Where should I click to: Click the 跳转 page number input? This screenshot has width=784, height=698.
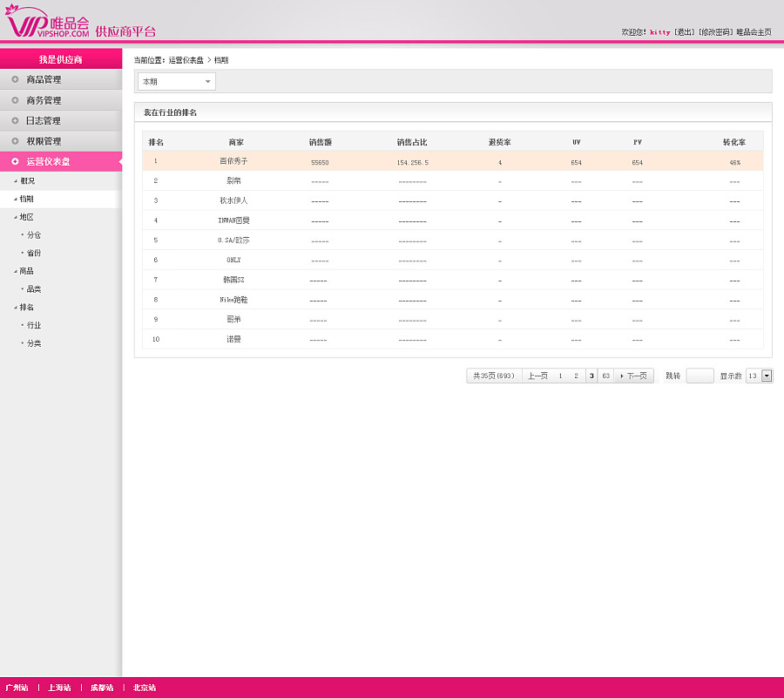point(700,376)
